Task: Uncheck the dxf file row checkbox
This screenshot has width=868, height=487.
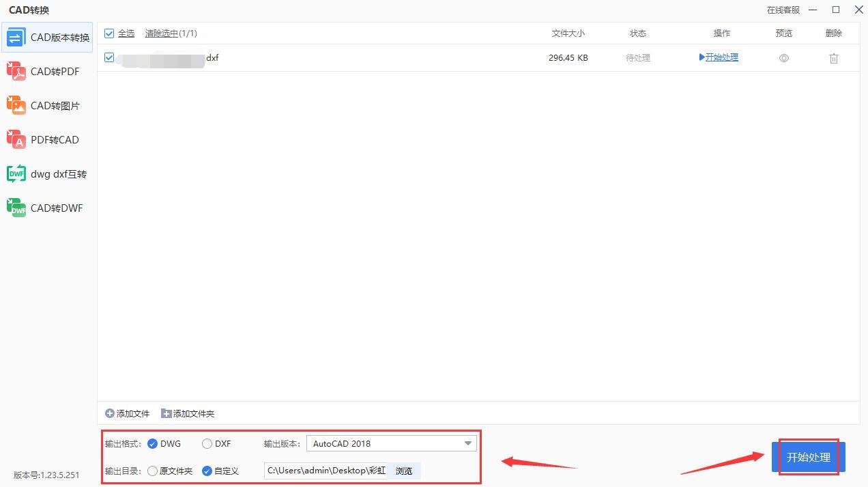Action: [x=109, y=58]
